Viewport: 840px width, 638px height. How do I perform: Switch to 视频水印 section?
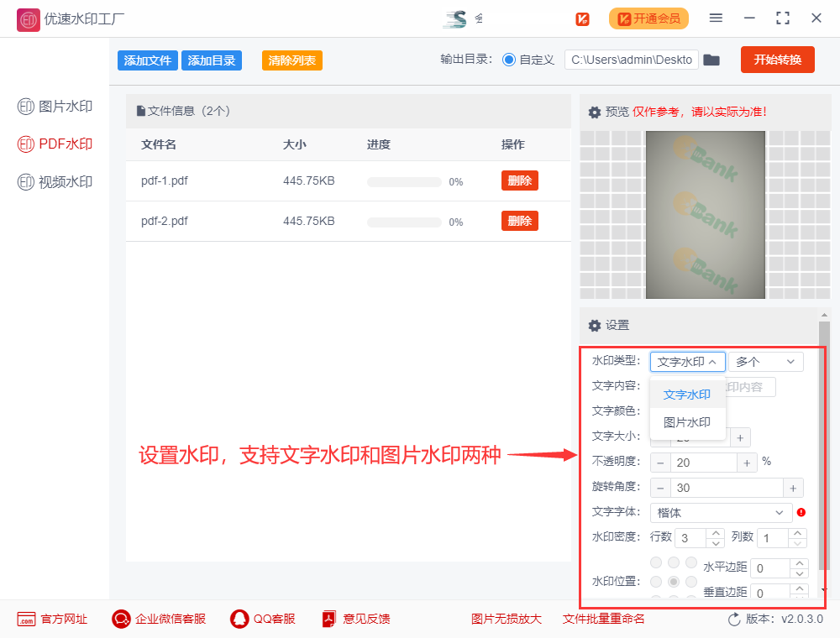click(55, 182)
